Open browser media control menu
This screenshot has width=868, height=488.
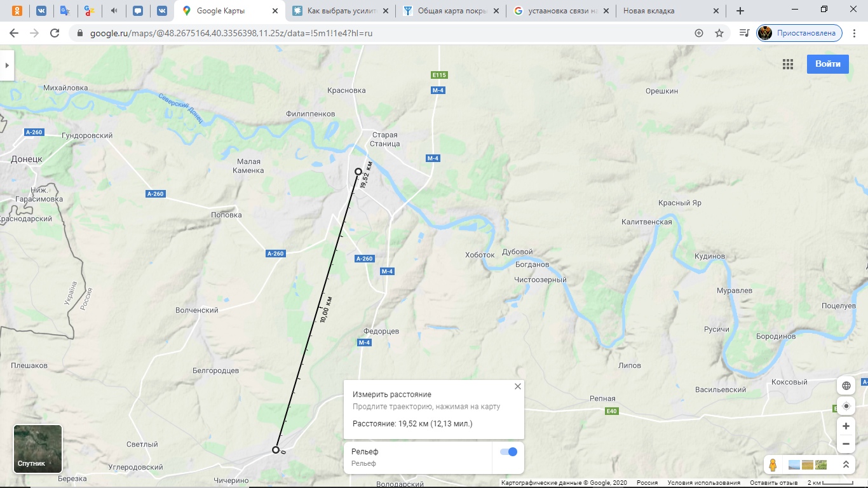[744, 33]
